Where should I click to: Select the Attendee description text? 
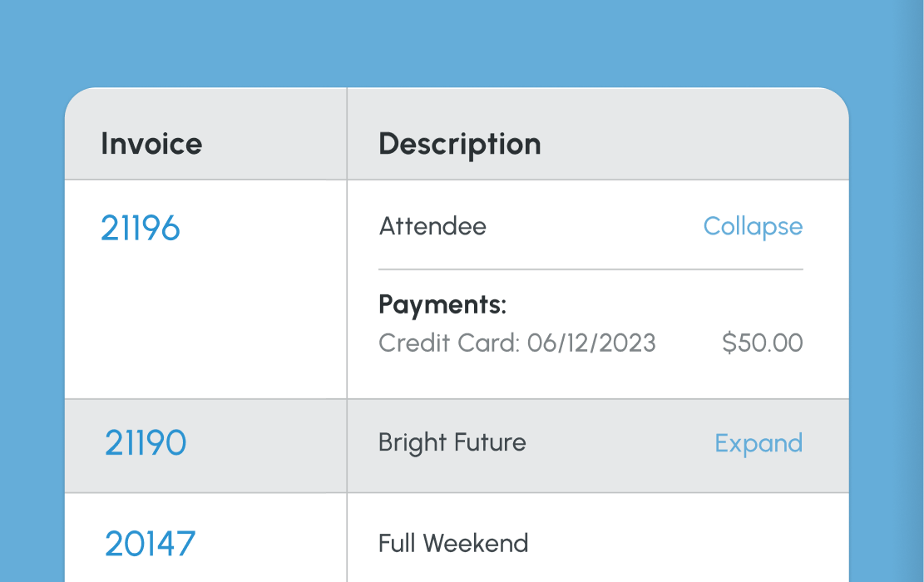(432, 226)
